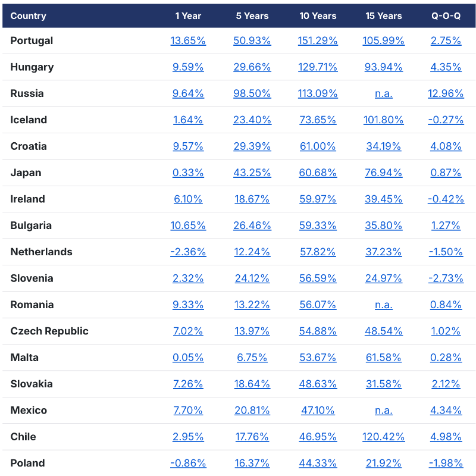This screenshot has height=476, width=476.
Task: Select Bulgaria's 1 Year value 10.65%
Action: coord(188,226)
